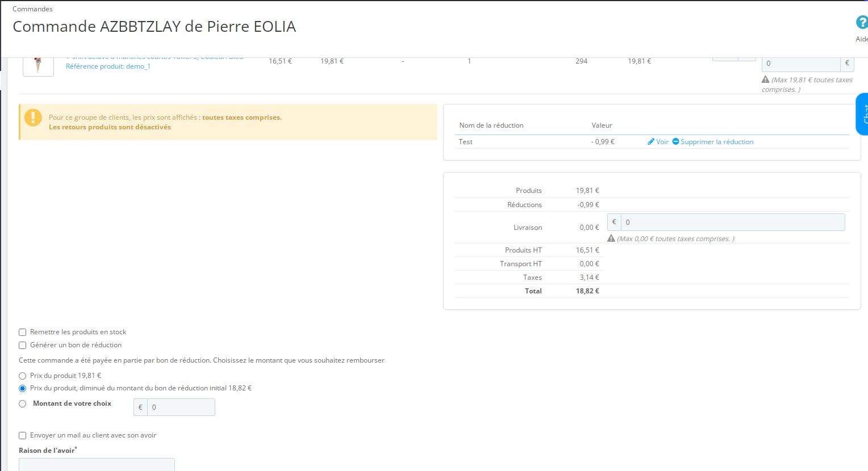Select radio Prix du produit diminué 18,82 €
The image size is (868, 471).
[23, 389]
